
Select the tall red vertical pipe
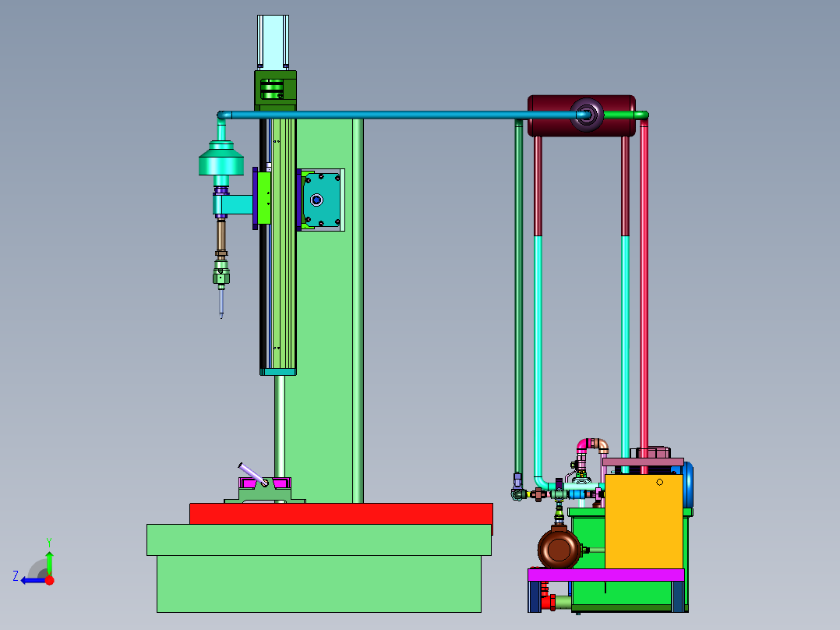[644, 295]
